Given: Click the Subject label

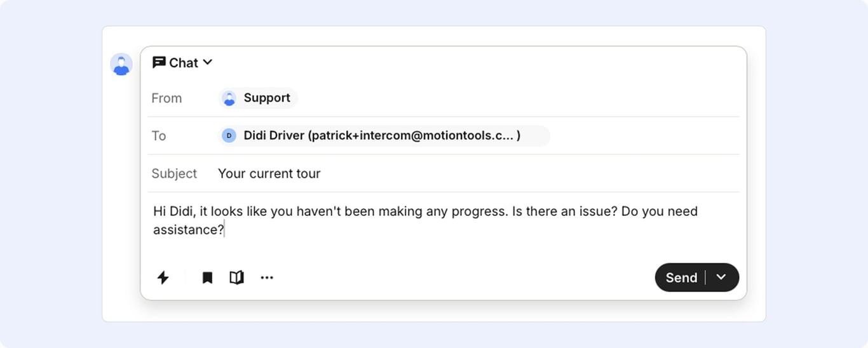Looking at the screenshot, I should [x=174, y=173].
